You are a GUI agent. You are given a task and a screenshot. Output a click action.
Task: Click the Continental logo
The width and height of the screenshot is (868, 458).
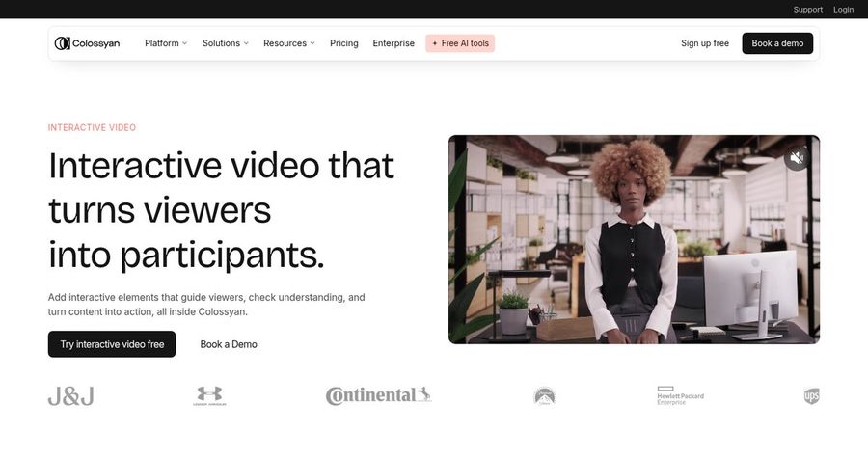pyautogui.click(x=379, y=395)
